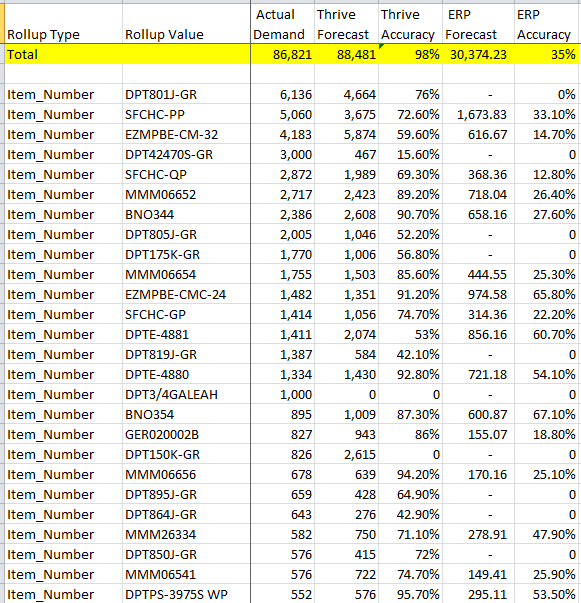Select item DPTE-4880 cell
581x603 pixels.
186,374
